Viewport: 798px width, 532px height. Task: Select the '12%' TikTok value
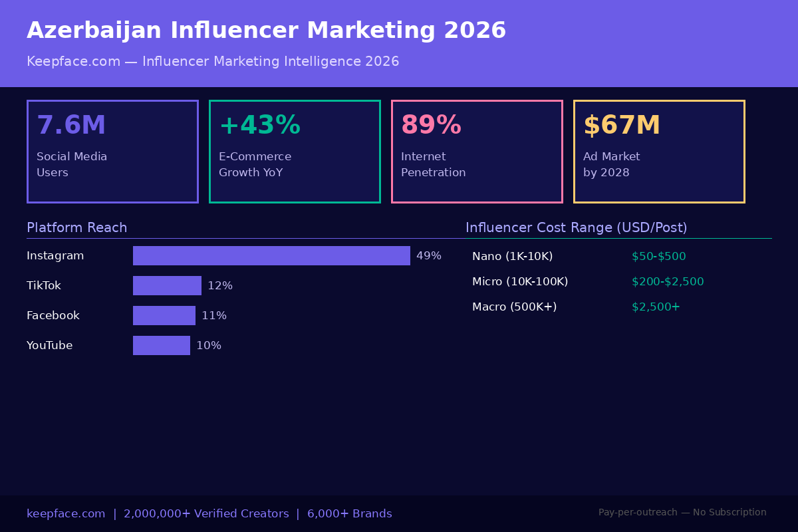[220, 286]
